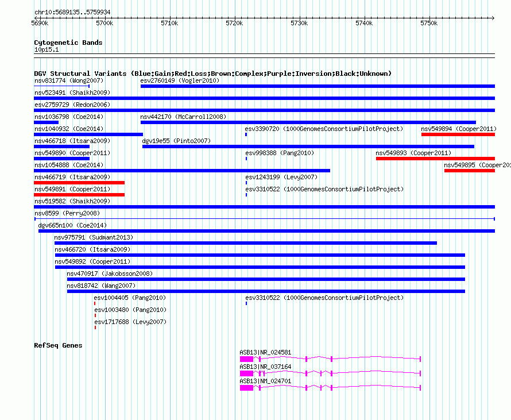The width and height of the screenshot is (511, 420).
Task: Open variant nsv523491 (Shaikh2009)
Action: click(x=72, y=93)
